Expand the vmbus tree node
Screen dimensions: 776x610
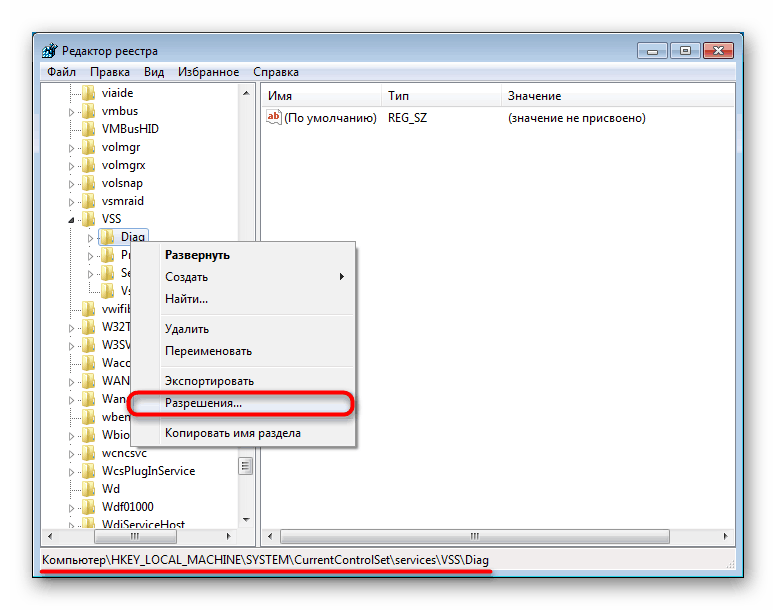[71, 112]
